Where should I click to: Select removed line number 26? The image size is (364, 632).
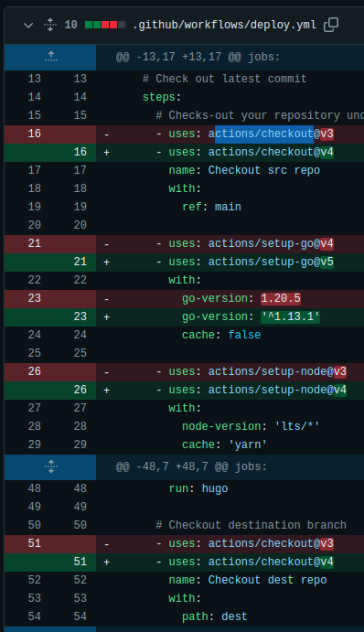(x=34, y=371)
